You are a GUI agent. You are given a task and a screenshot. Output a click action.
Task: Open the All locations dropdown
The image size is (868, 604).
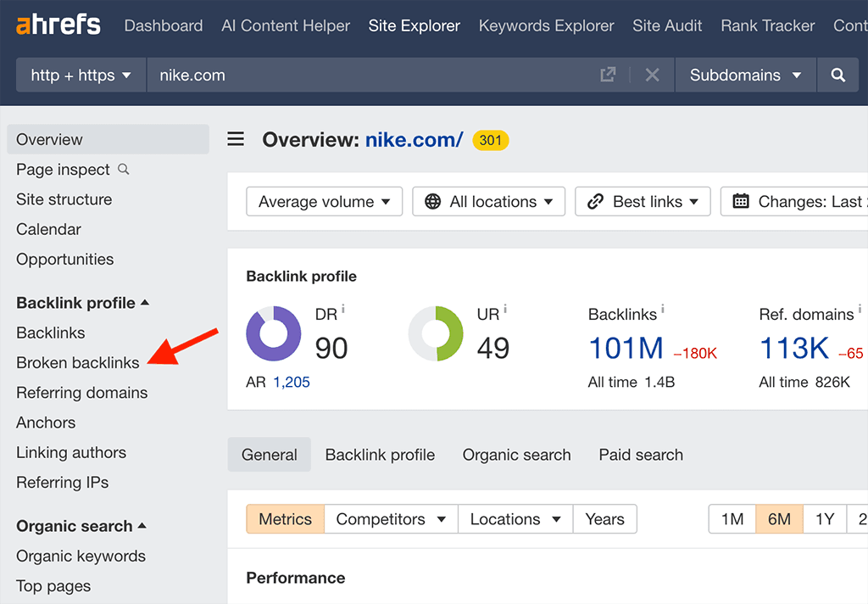click(x=488, y=201)
